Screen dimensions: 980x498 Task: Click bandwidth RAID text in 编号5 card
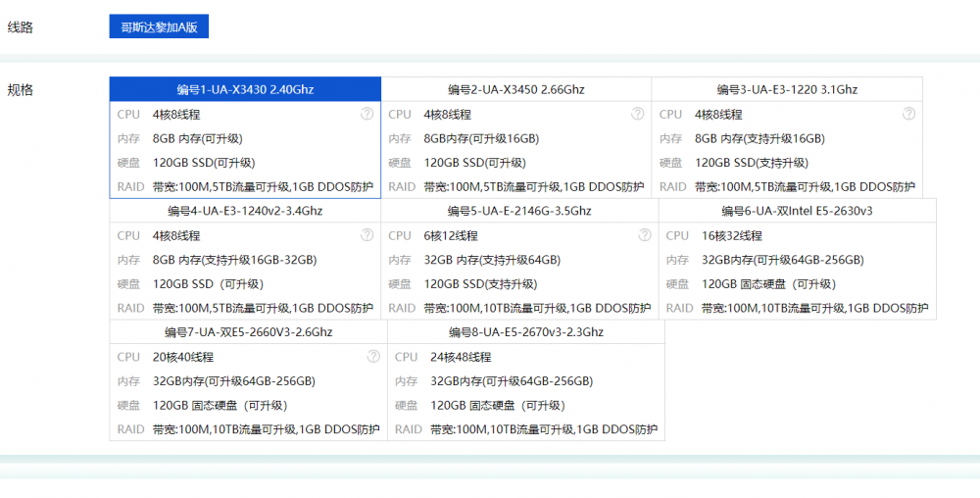tap(537, 308)
